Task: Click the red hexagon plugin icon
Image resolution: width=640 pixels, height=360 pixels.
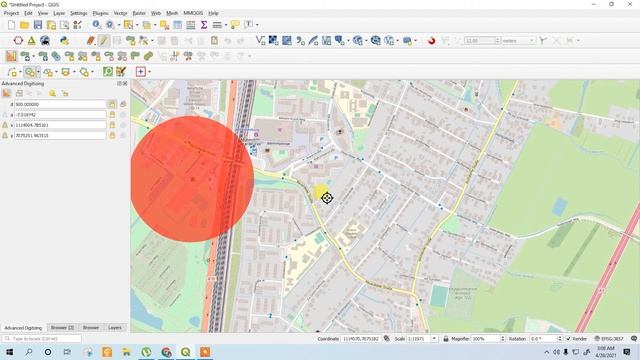Action: point(18,40)
